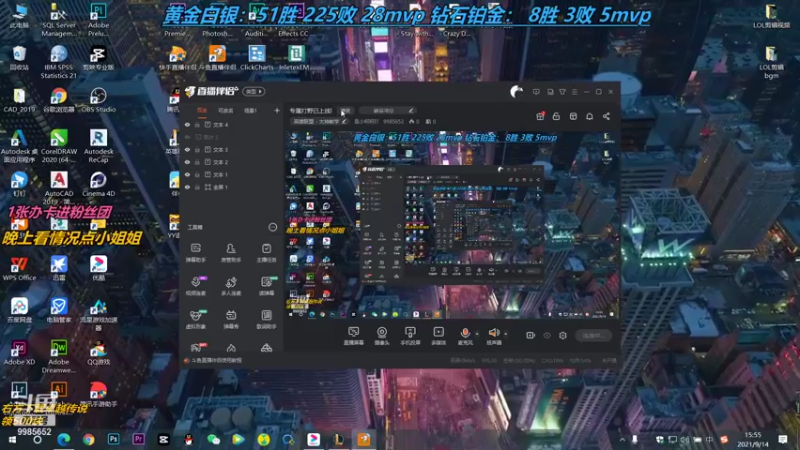800x450 pixels.
Task: Click the settings gear in streaming companion
Action: click(x=563, y=335)
